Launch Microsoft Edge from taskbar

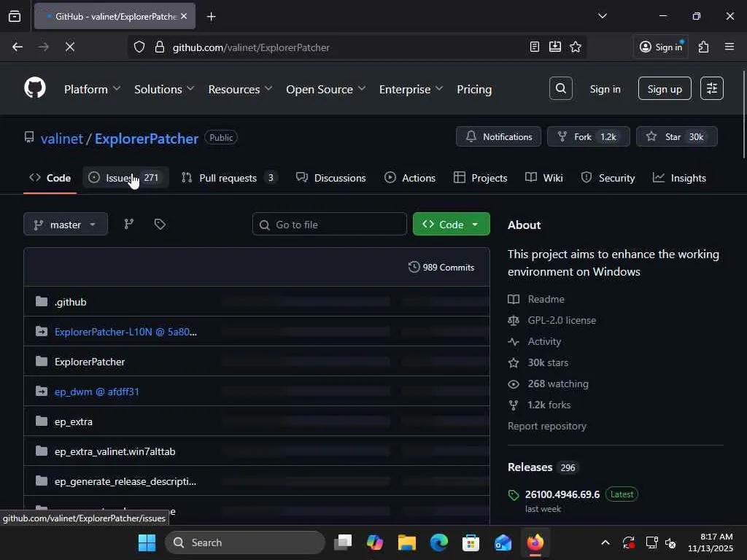coord(438,542)
